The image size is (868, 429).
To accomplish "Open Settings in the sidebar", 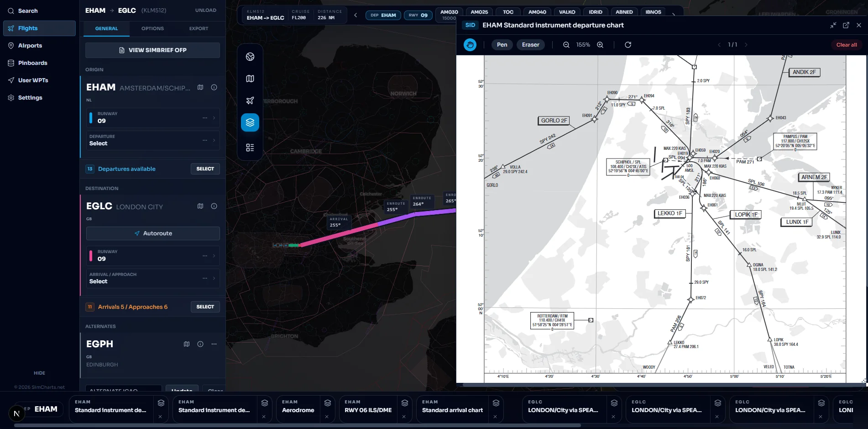I will [39, 98].
